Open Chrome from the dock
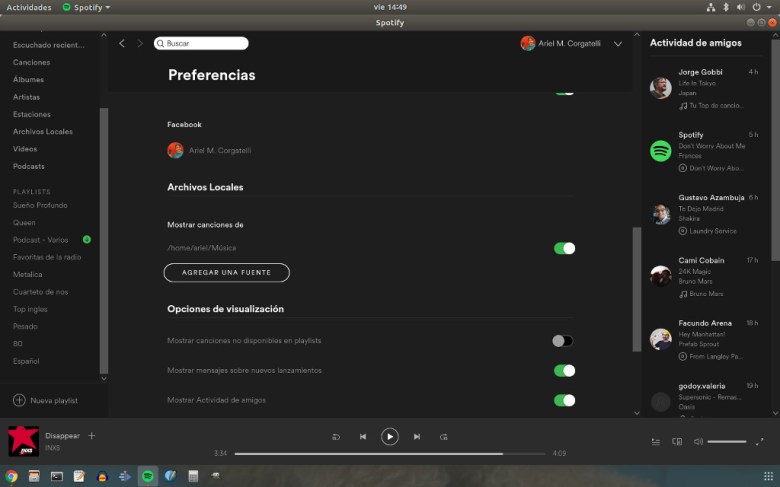 (11, 476)
